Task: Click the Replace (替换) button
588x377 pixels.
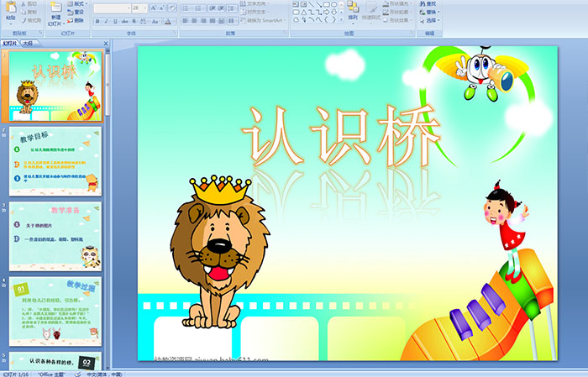Action: click(x=429, y=12)
